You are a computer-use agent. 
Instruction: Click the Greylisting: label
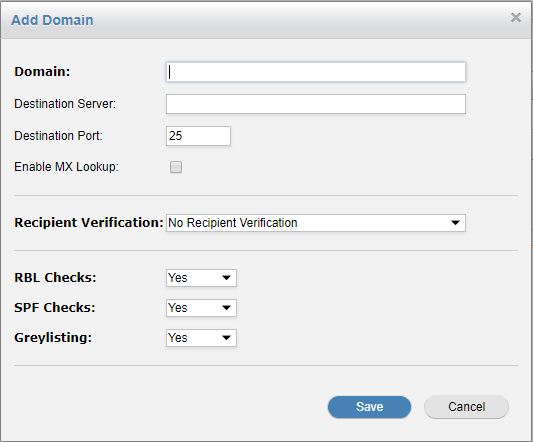[x=53, y=338]
